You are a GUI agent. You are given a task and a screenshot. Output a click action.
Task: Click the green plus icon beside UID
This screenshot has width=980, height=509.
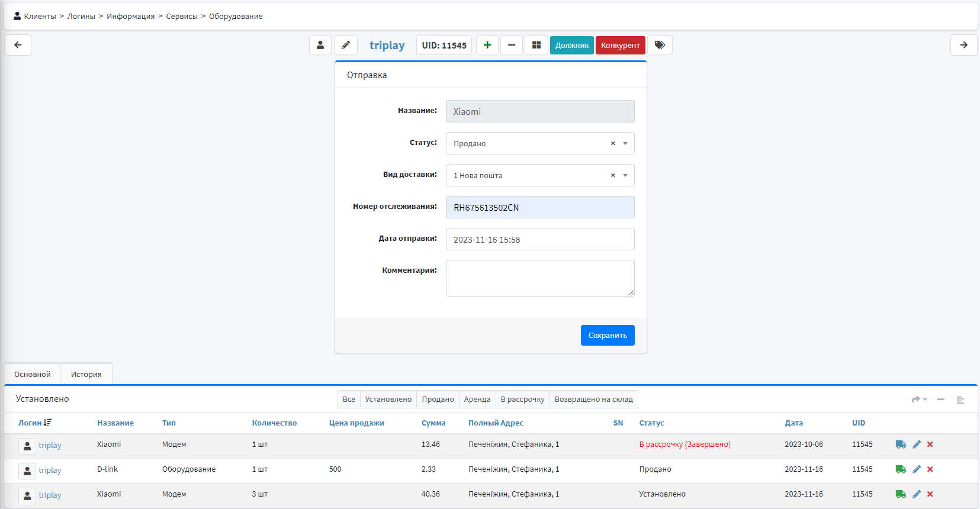click(487, 45)
